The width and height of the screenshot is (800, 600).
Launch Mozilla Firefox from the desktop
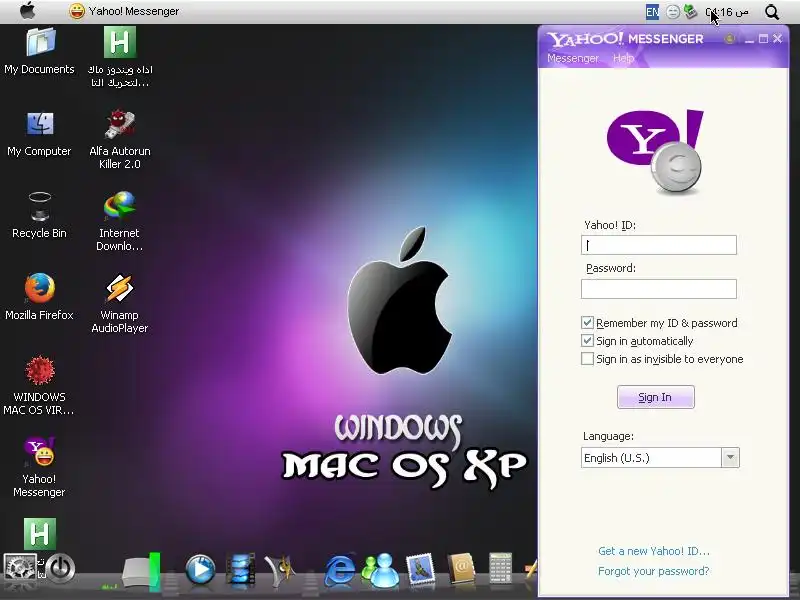click(39, 297)
